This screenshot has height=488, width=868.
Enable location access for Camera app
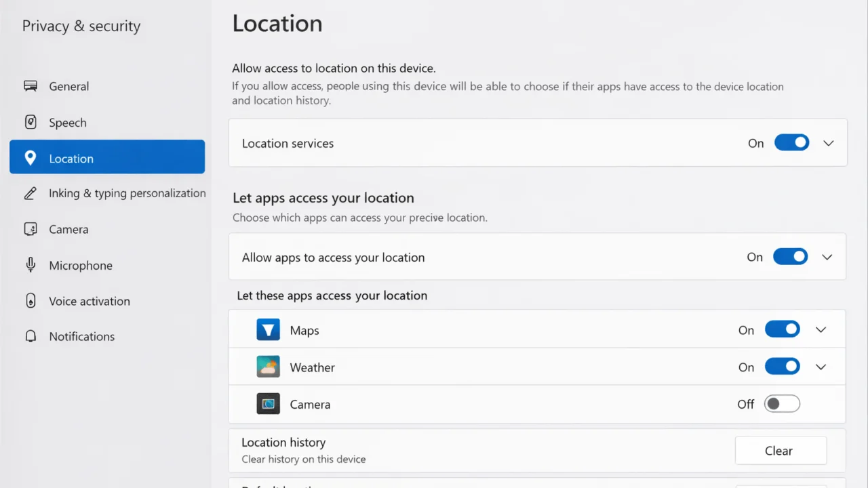tap(782, 404)
